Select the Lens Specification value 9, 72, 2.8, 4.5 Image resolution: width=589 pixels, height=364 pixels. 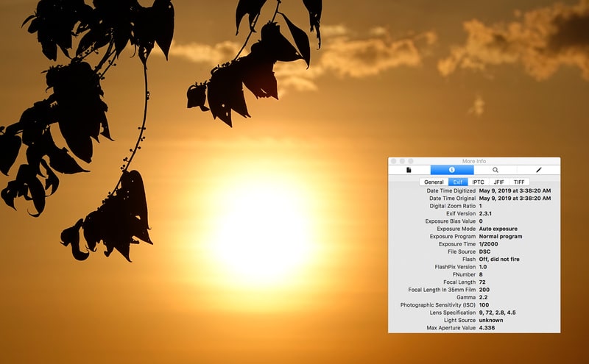pyautogui.click(x=498, y=313)
